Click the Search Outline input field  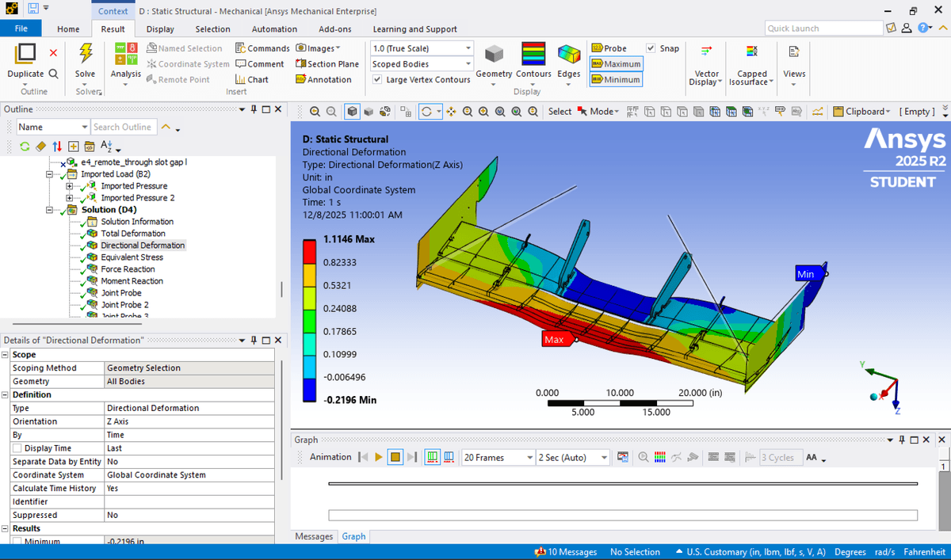(x=124, y=127)
